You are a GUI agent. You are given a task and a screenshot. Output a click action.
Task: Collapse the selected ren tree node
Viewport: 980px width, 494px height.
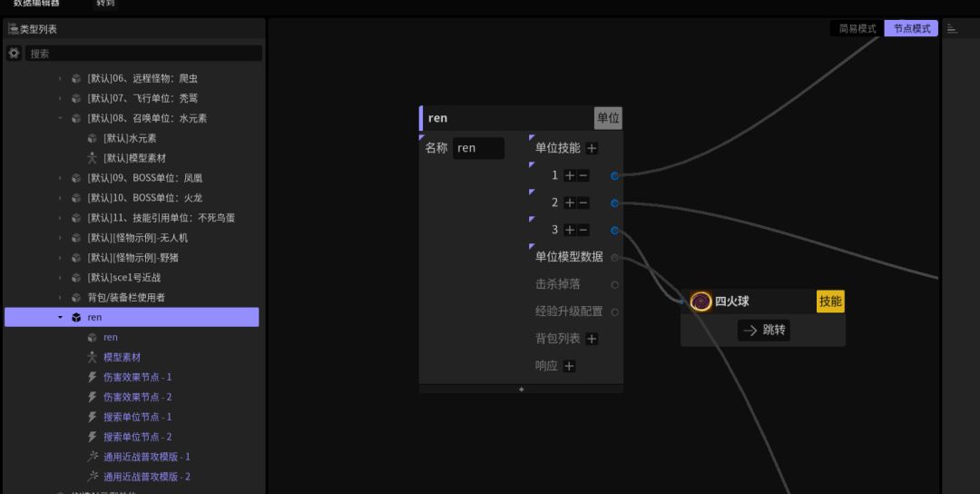[60, 318]
